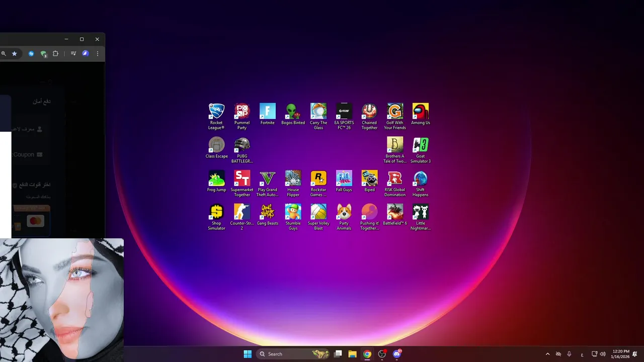Click the Super Volley Blast icon

(x=318, y=217)
